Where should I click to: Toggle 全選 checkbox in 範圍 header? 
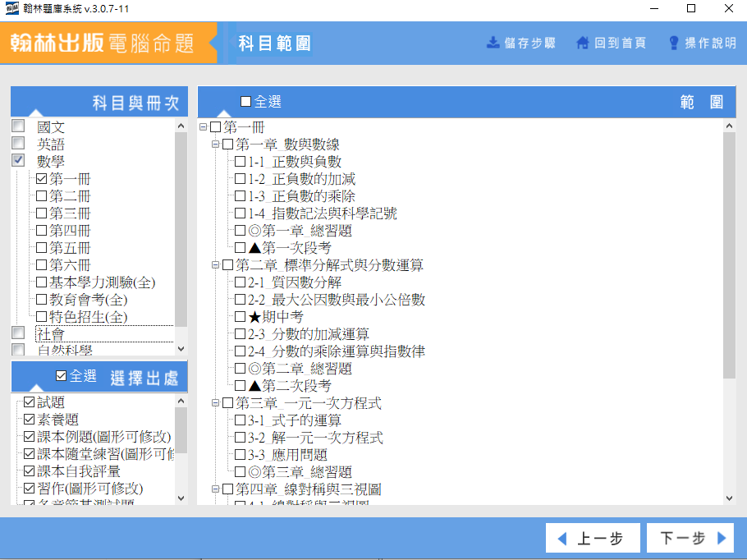pyautogui.click(x=245, y=102)
